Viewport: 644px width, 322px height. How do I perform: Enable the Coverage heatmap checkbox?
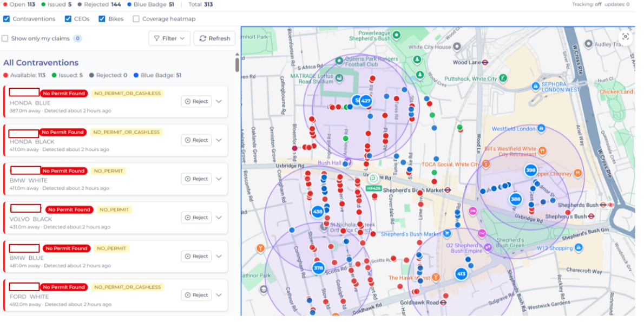(136, 19)
